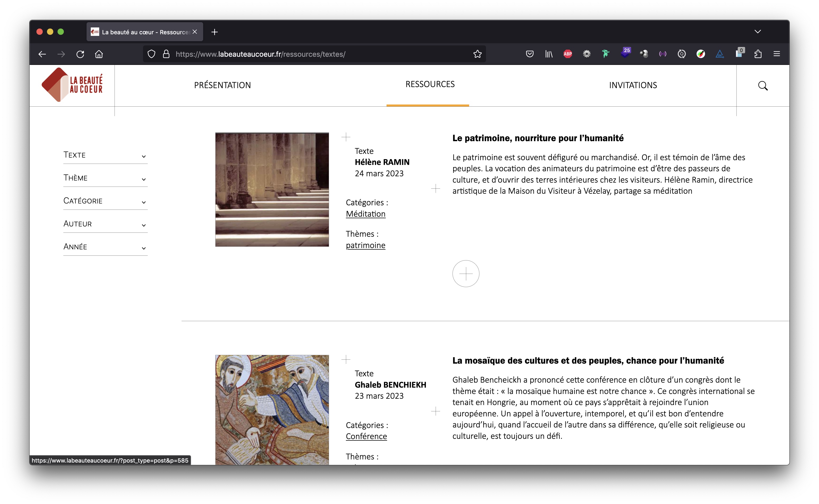Open the site search magnifier
Screen dimensions: 819x504
(x=763, y=86)
